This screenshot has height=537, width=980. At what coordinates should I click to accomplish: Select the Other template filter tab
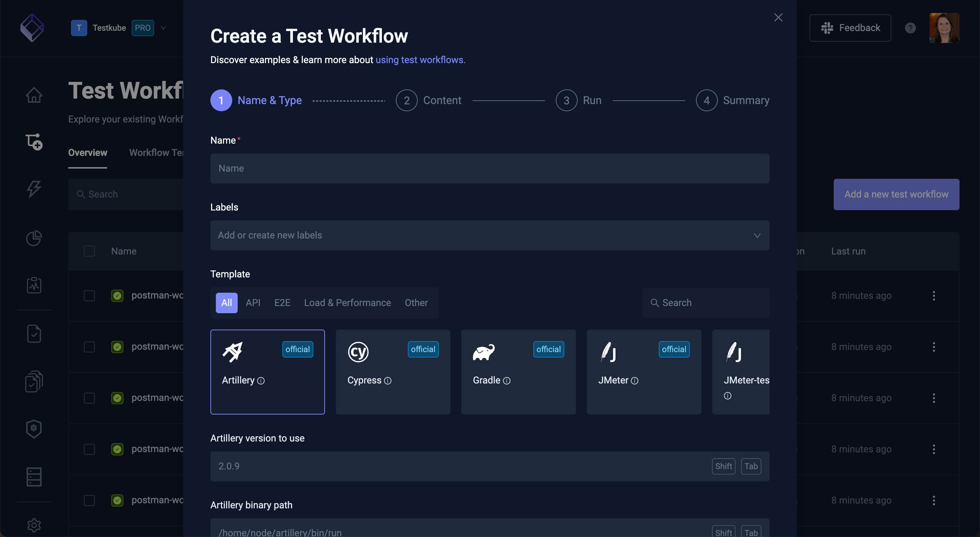(416, 303)
